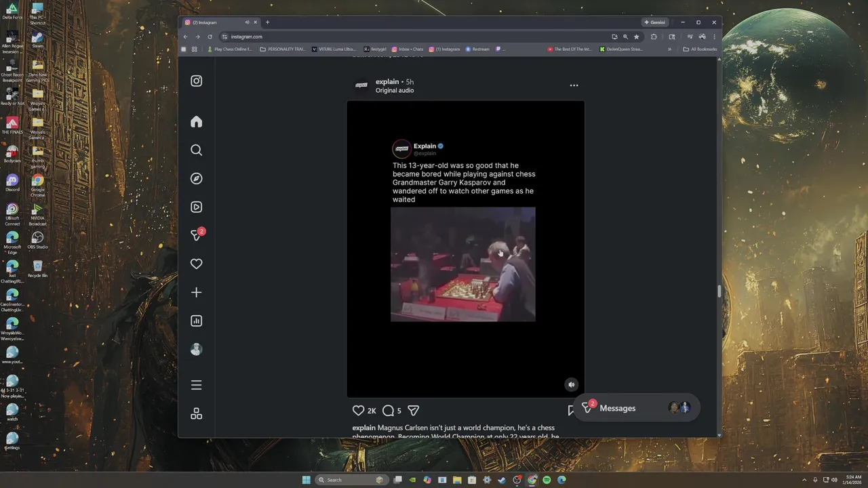The height and width of the screenshot is (488, 868).
Task: Open the 'Inbox • Chats' bookmark
Action: click(x=408, y=49)
